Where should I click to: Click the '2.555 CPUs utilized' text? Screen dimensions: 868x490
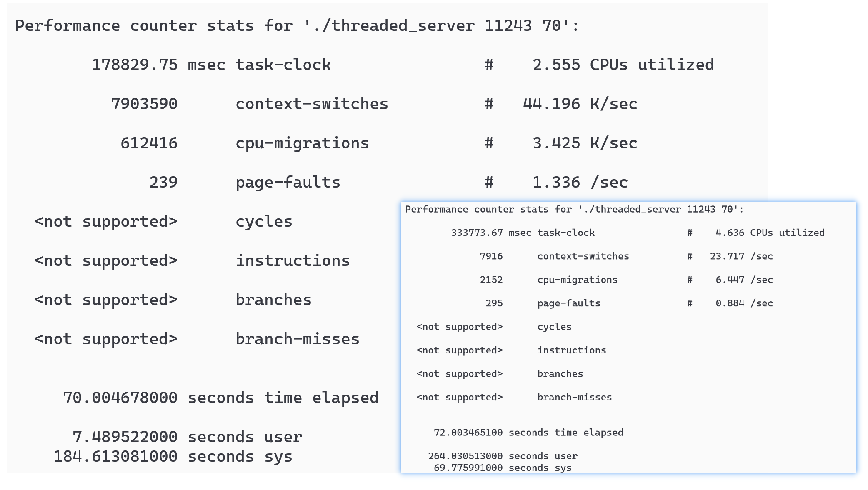(623, 65)
